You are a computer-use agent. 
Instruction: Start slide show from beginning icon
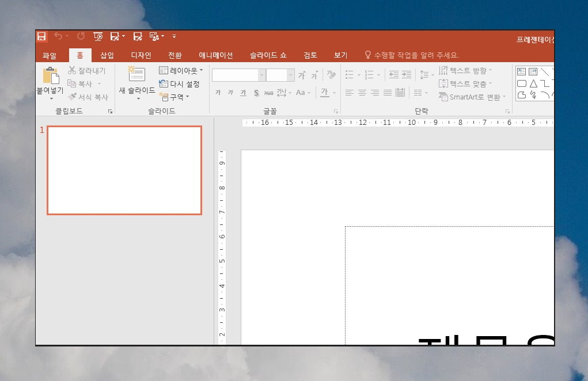pyautogui.click(x=98, y=36)
